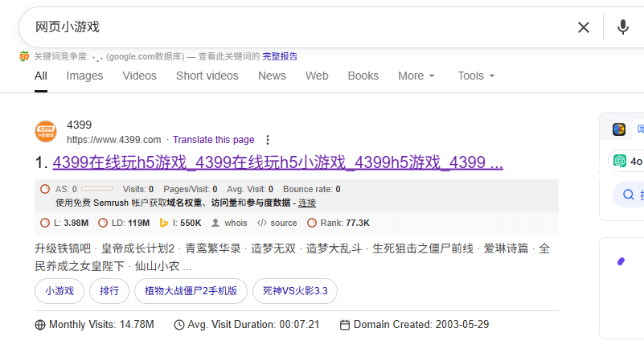Click the calendar icon beside Domain Created
Screen dimensions: 644x357
coord(345,325)
